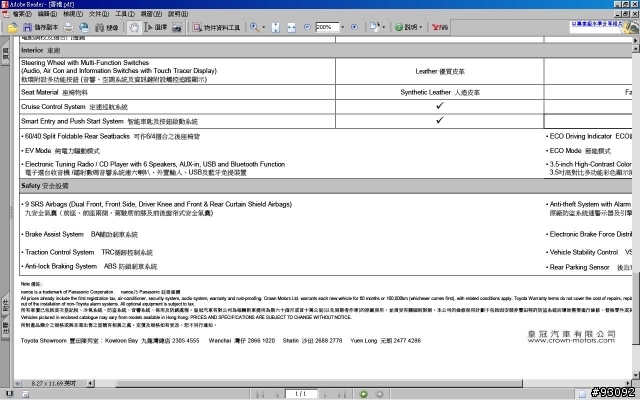This screenshot has height=400, width=640.
Task: Click the online sharing ad banner at top right
Action: click(x=604, y=27)
